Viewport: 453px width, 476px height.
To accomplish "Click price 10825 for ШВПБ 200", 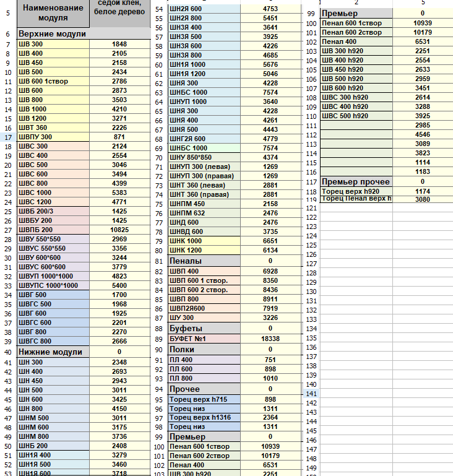I will coord(120,230).
